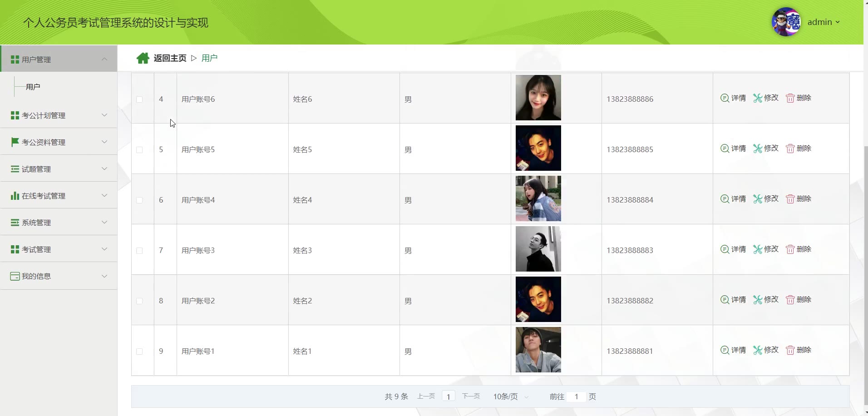Click the 下一页 next page button
This screenshot has height=416, width=868.
[471, 396]
